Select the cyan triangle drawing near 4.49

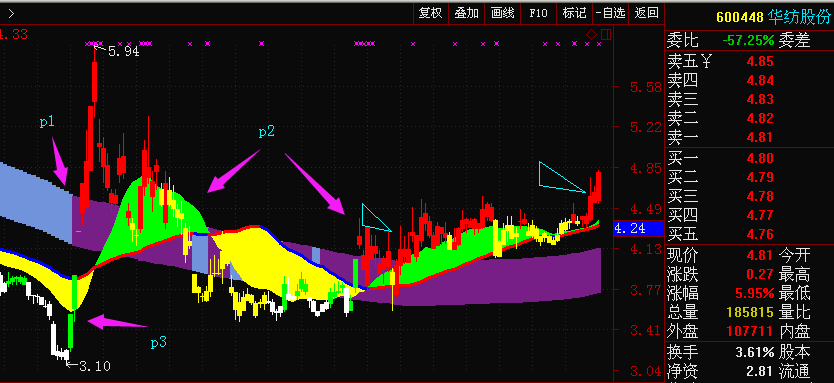click(x=375, y=218)
